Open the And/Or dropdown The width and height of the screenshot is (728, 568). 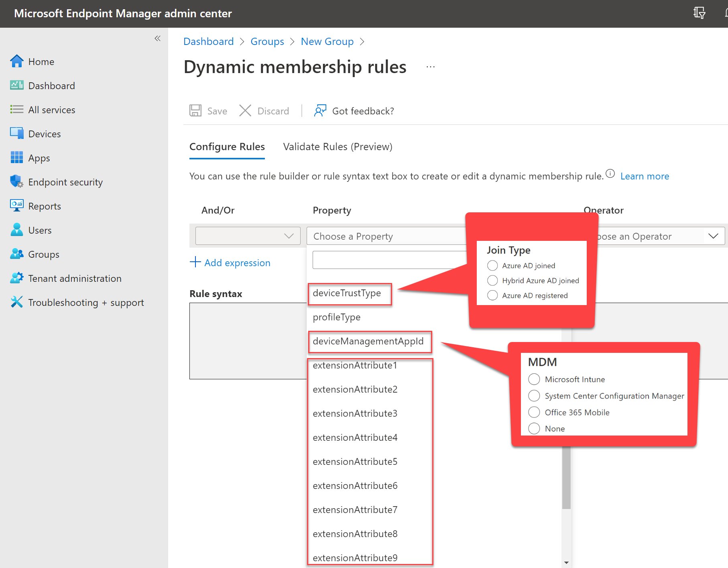248,236
